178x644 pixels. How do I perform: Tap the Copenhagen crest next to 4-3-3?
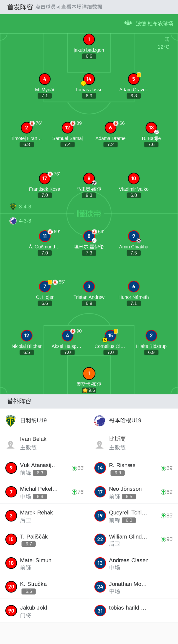pos(13,221)
